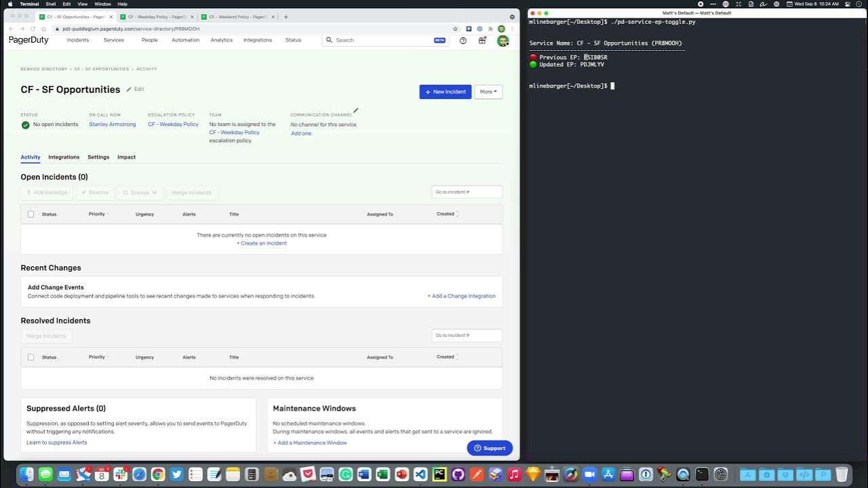Screen dimensions: 868x488
Task: Click the pencil icon next to Communication Channel
Action: (x=355, y=110)
